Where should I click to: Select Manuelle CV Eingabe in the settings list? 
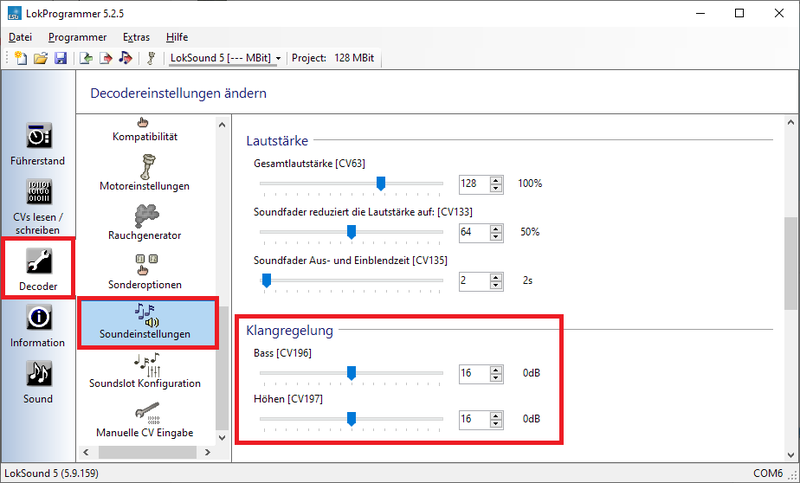[145, 420]
